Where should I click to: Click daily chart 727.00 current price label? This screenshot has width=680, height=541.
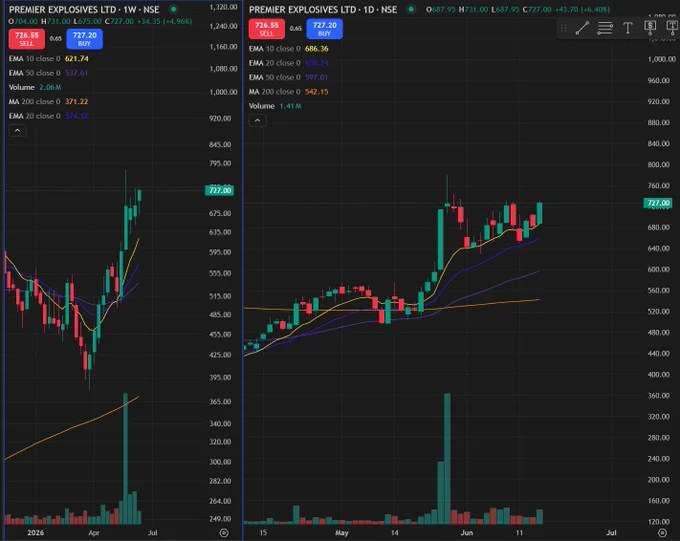coord(658,203)
